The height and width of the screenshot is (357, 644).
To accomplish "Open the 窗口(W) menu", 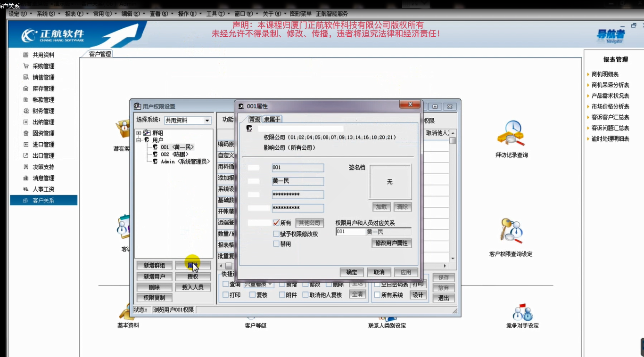I will click(246, 14).
